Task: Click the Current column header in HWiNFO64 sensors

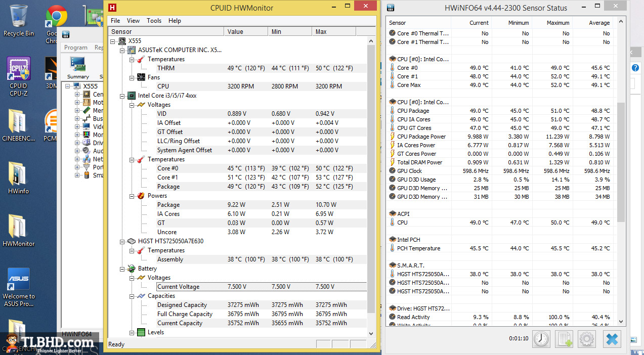Action: [471, 23]
